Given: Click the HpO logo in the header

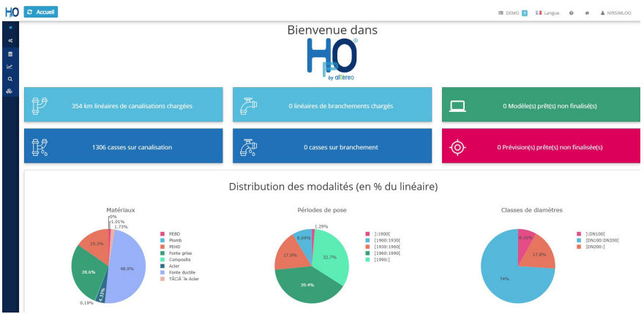Looking at the screenshot, I should point(12,12).
